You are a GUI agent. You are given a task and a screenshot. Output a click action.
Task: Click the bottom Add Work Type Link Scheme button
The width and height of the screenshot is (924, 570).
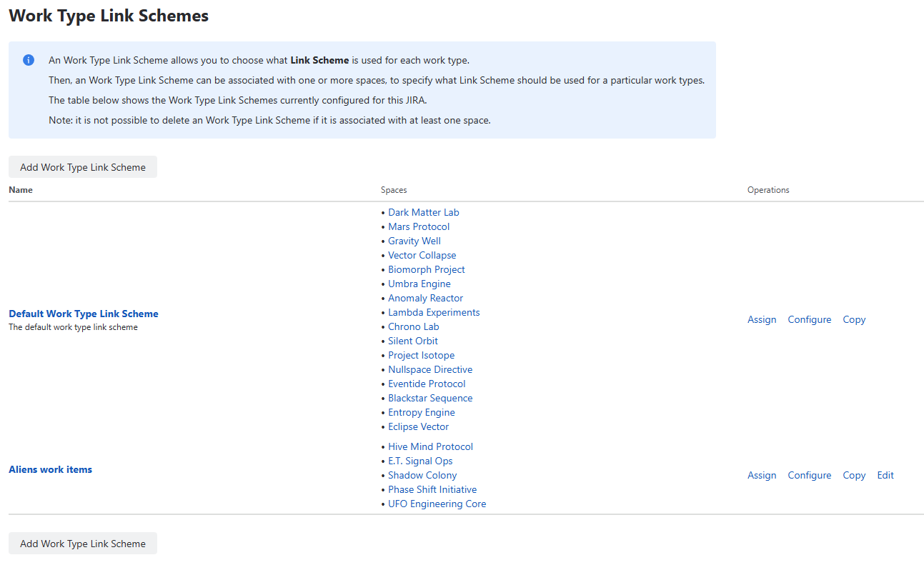pos(83,544)
